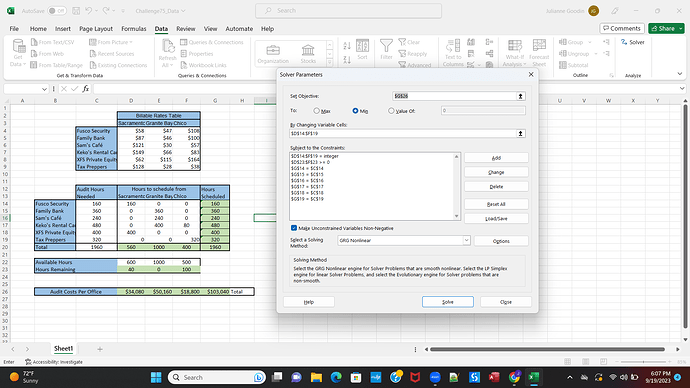Click Change constraint button
Viewport: 690px width, 388px height.
click(496, 172)
